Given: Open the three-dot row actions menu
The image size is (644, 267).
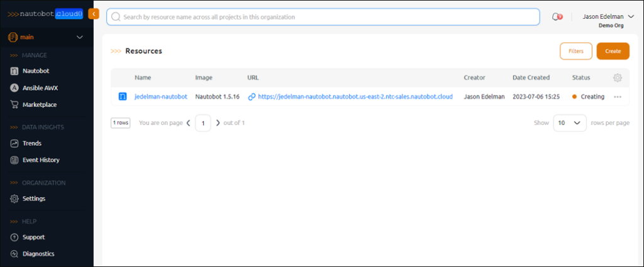Looking at the screenshot, I should point(618,97).
